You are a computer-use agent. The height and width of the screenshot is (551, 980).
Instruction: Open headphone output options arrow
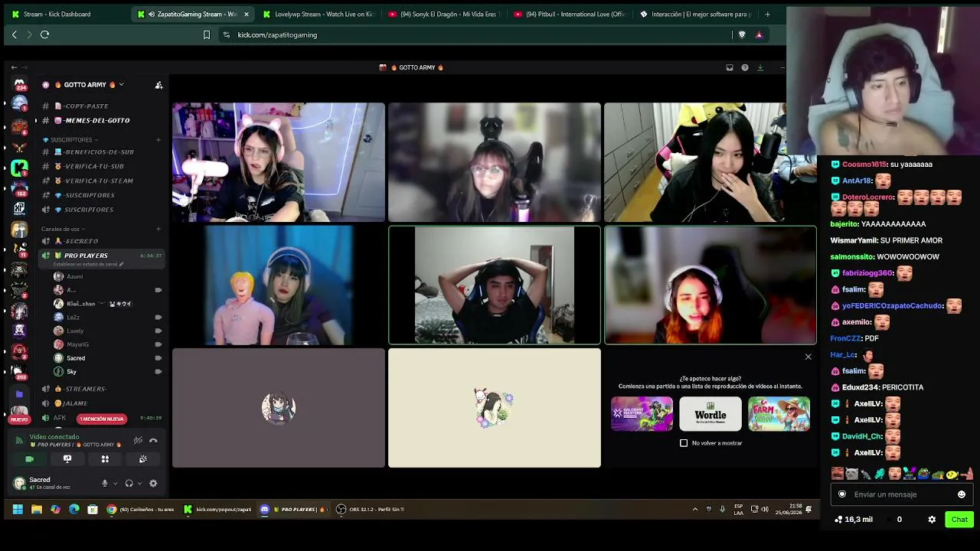(139, 483)
